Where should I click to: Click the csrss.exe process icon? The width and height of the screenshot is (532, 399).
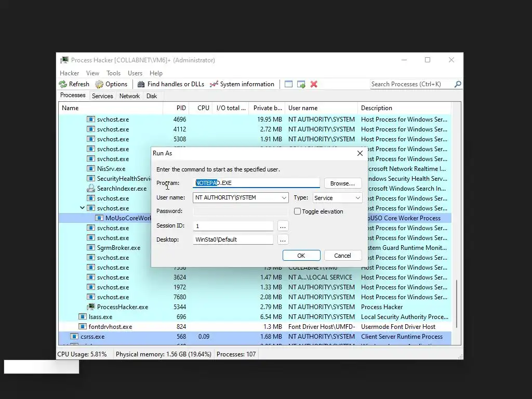[74, 336]
